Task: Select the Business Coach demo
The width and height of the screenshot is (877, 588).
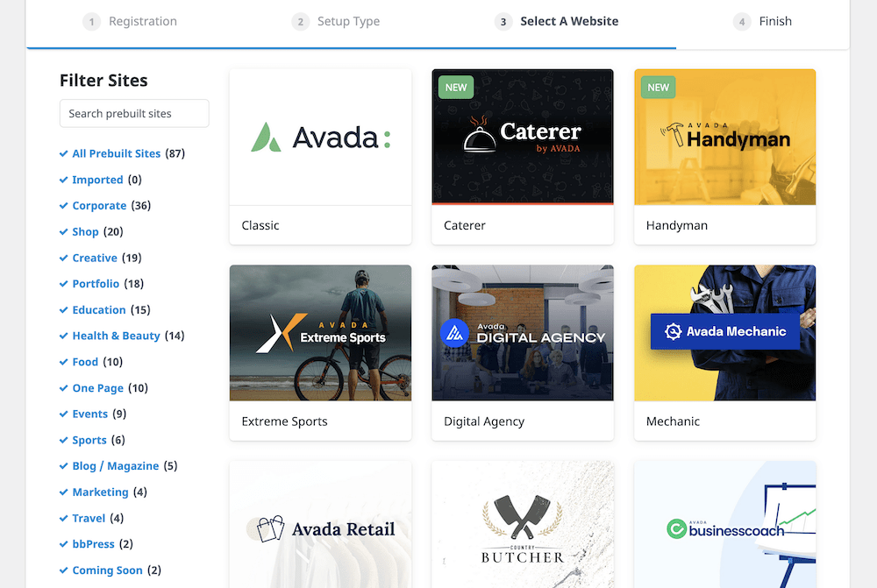Action: pyautogui.click(x=724, y=526)
